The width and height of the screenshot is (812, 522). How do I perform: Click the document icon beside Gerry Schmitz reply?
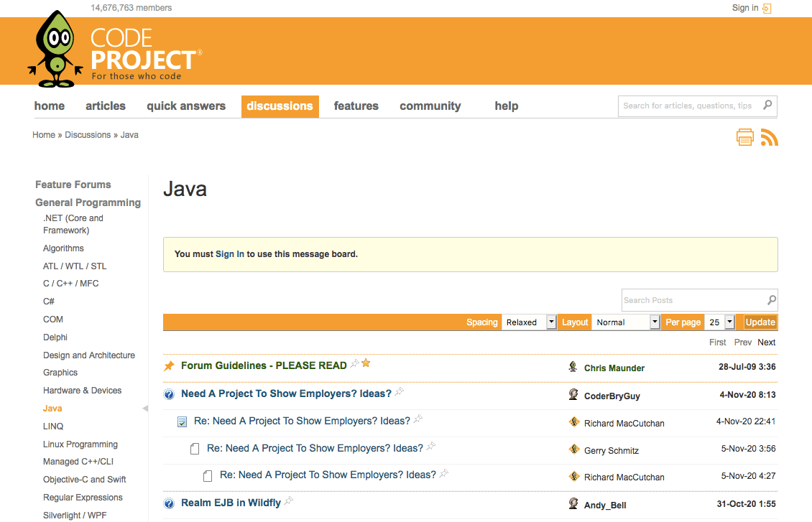pos(195,448)
